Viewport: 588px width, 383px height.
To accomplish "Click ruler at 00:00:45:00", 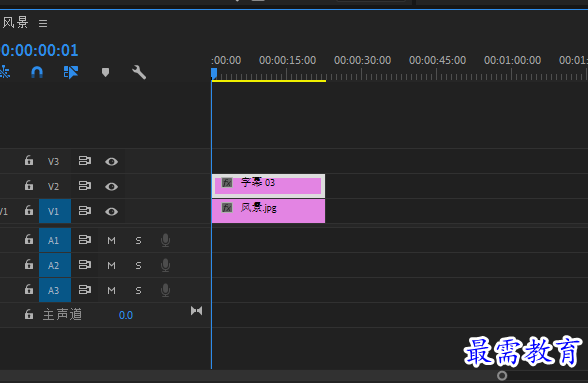I will (437, 60).
